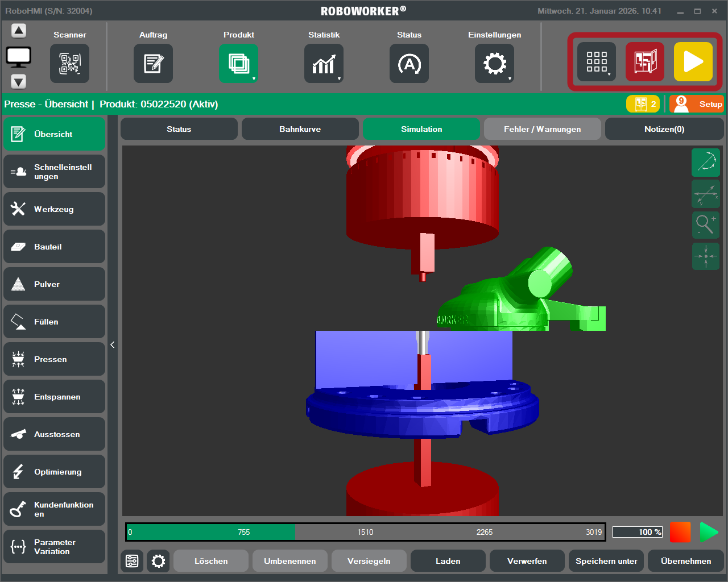
Task: Stop the simulation with the red button
Action: [x=680, y=532]
